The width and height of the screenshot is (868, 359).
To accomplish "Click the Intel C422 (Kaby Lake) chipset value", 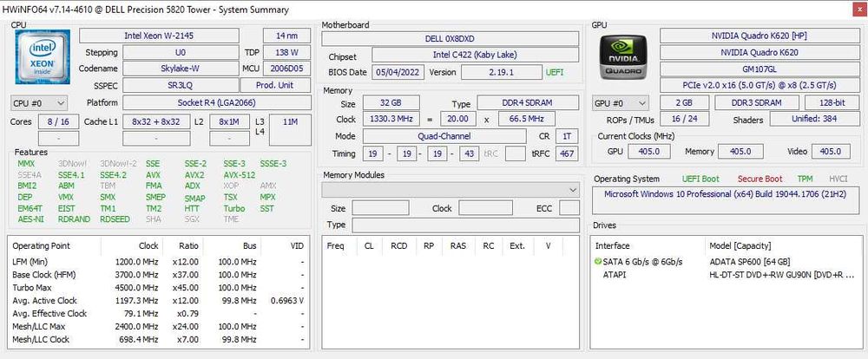I will coord(475,55).
